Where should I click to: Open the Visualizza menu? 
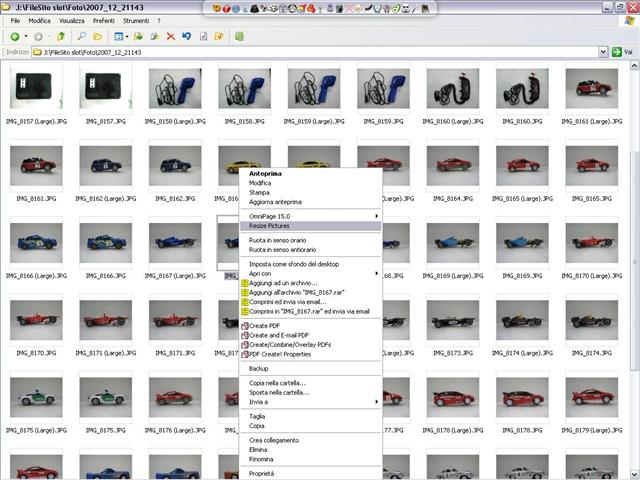[x=72, y=20]
